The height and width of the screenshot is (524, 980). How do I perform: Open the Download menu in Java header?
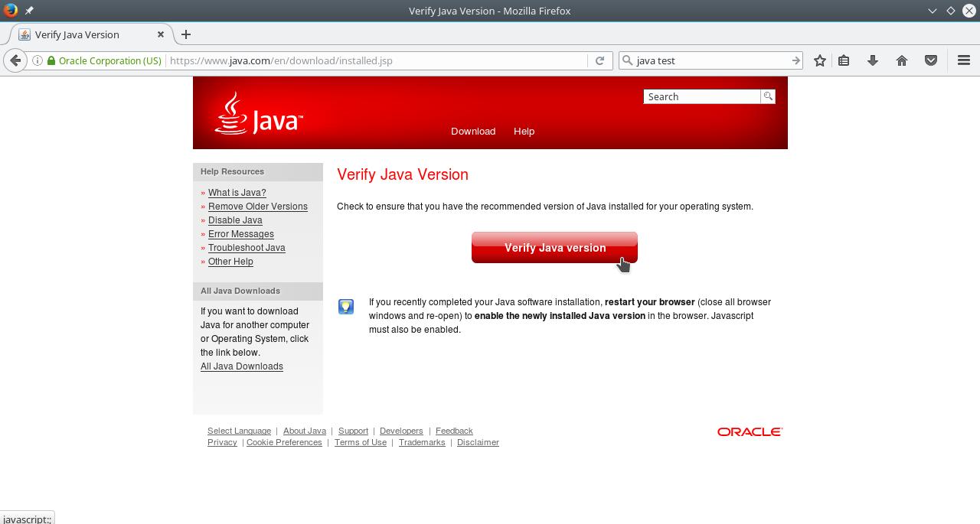click(x=473, y=132)
